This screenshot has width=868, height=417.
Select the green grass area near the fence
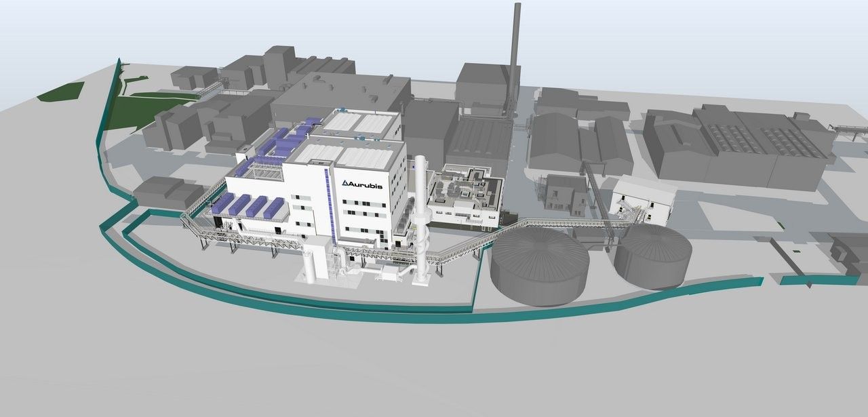click(x=151, y=112)
